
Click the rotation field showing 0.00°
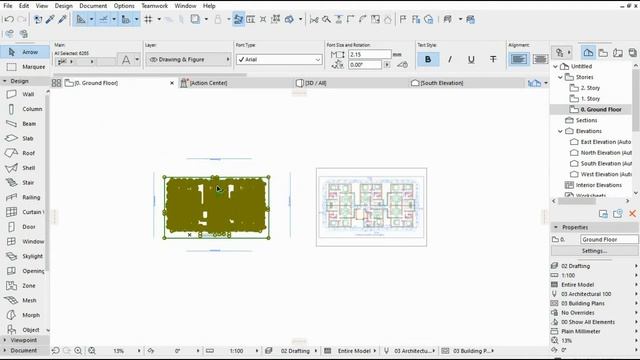tap(364, 64)
